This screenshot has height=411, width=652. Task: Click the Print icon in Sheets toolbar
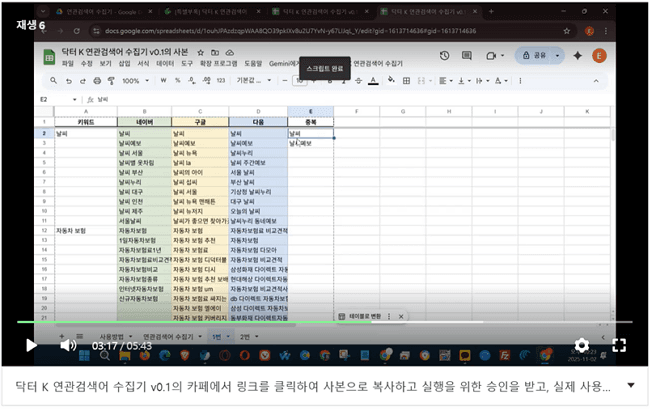96,81
